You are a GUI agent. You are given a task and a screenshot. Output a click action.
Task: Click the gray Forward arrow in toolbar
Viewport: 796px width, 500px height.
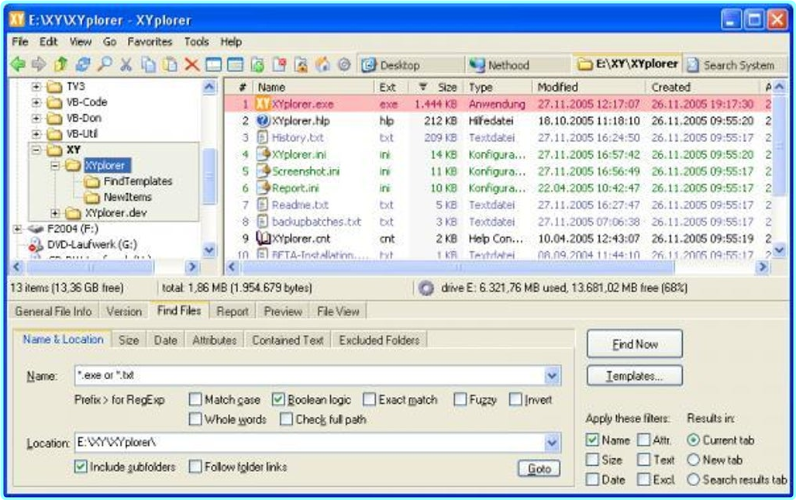pos(39,64)
